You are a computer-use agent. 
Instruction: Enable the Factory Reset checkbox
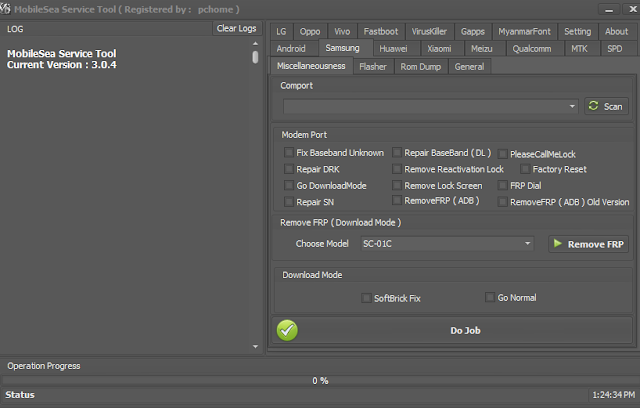click(x=525, y=169)
